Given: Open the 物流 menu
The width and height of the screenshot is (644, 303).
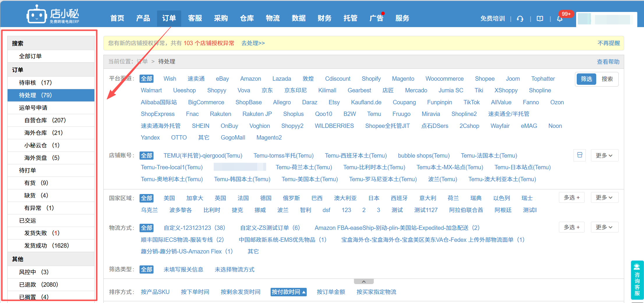Looking at the screenshot, I should pyautogui.click(x=273, y=18).
